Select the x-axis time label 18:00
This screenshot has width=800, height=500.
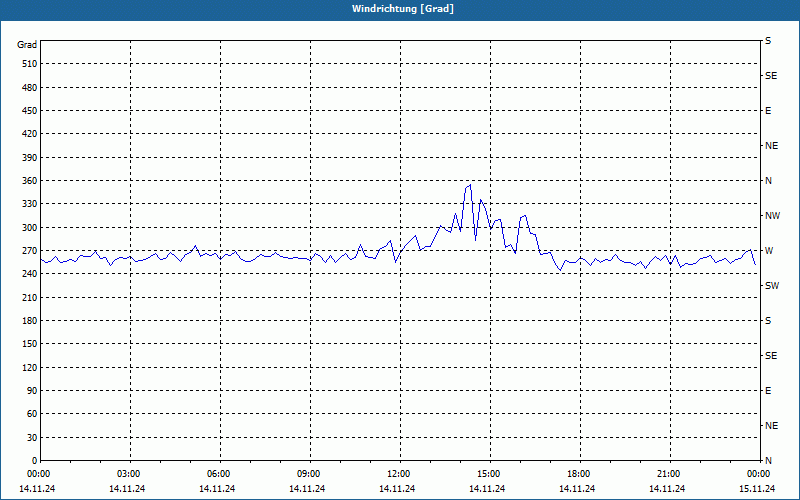point(579,474)
